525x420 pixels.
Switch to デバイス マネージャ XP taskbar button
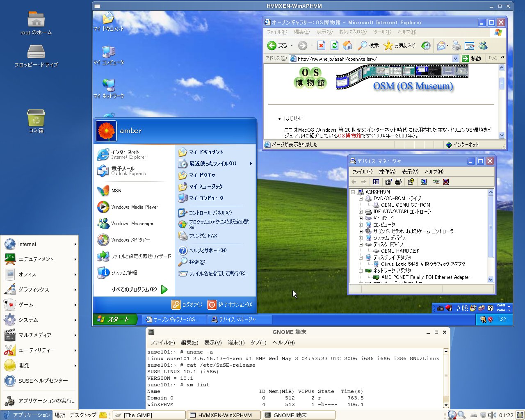(240, 320)
